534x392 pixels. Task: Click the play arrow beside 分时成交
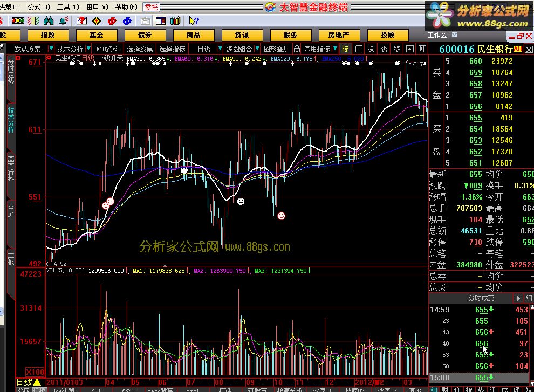518,298
